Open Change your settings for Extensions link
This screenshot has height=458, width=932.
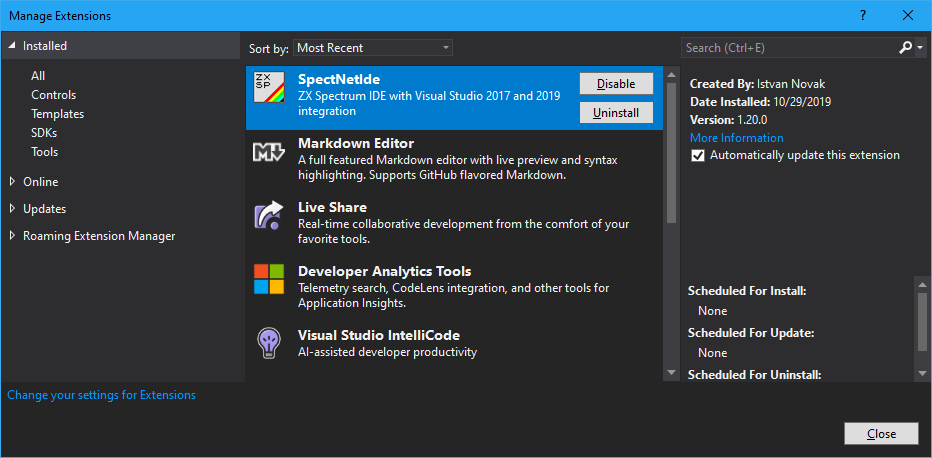click(102, 394)
